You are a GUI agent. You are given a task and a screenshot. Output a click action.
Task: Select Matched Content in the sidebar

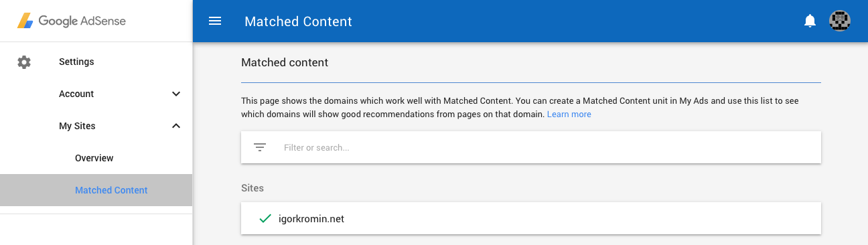(111, 190)
